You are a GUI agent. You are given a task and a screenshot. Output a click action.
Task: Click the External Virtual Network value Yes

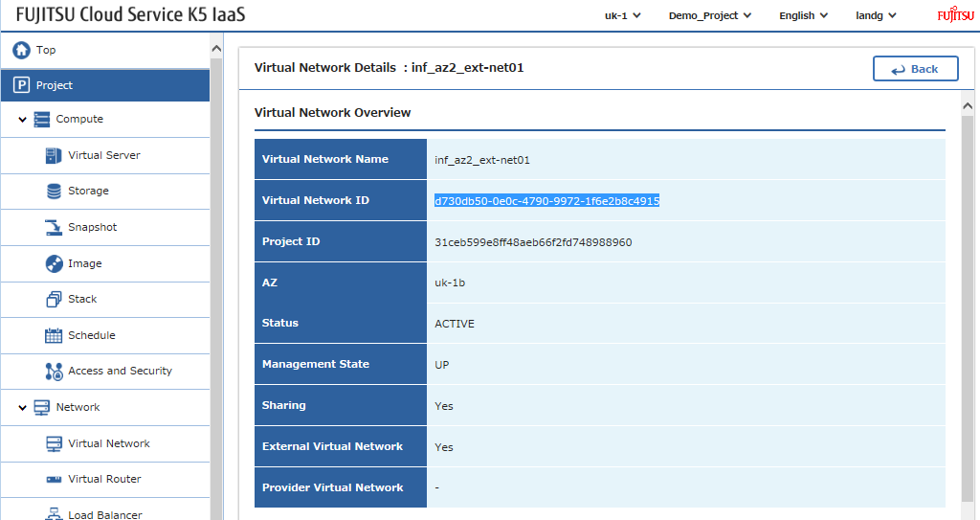point(444,447)
